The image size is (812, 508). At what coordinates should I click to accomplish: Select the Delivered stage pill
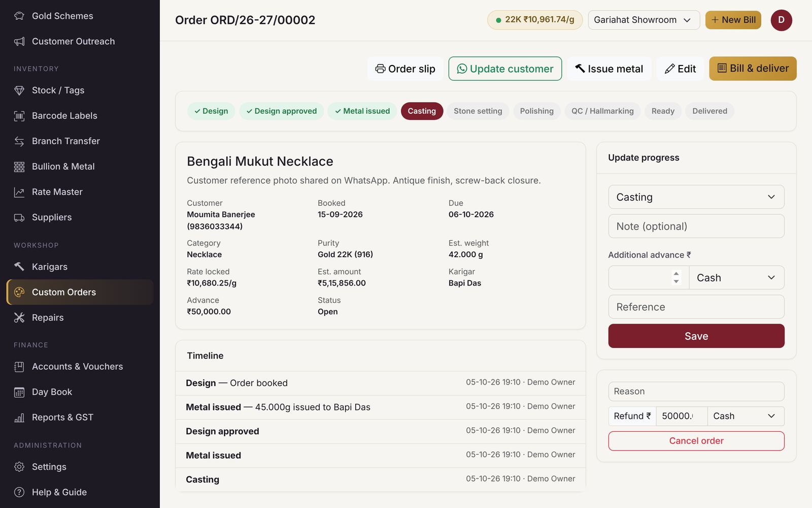[709, 111]
